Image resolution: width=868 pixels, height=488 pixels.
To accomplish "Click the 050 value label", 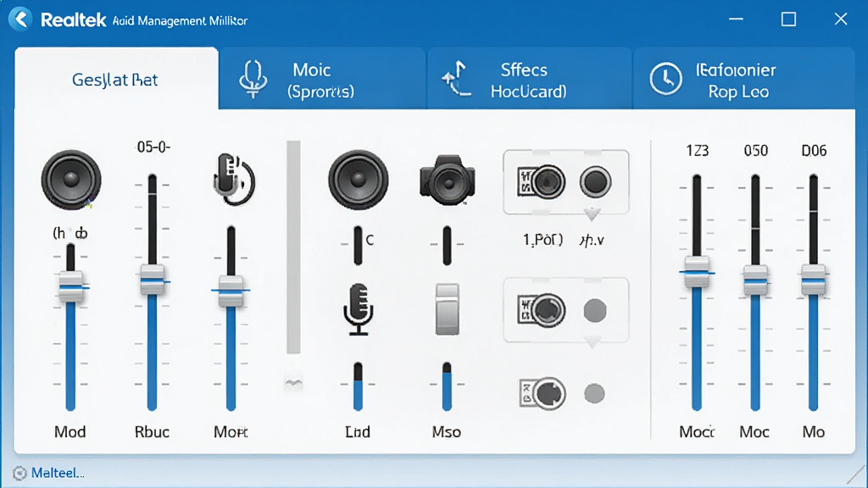I will (x=755, y=151).
